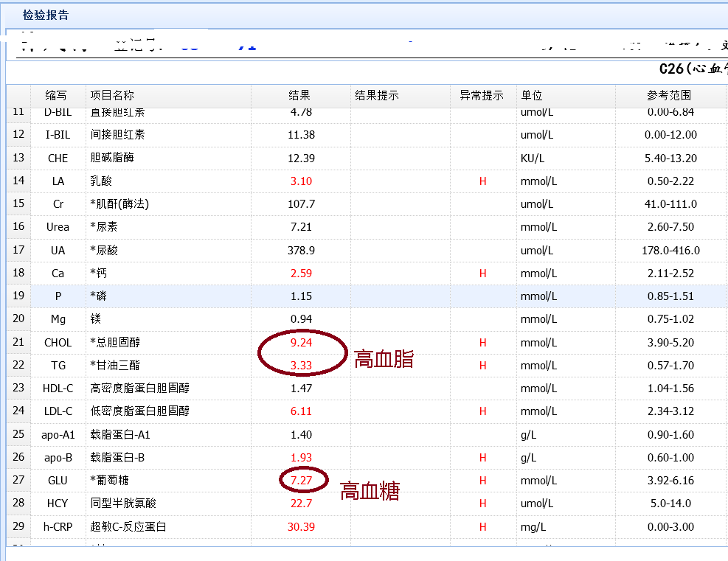Click the 缩写 column header
Screen dimensions: 728x561
pos(57,96)
